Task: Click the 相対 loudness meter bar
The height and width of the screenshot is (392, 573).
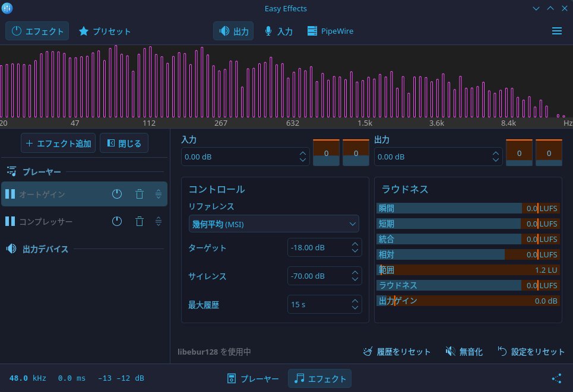Action: 468,254
